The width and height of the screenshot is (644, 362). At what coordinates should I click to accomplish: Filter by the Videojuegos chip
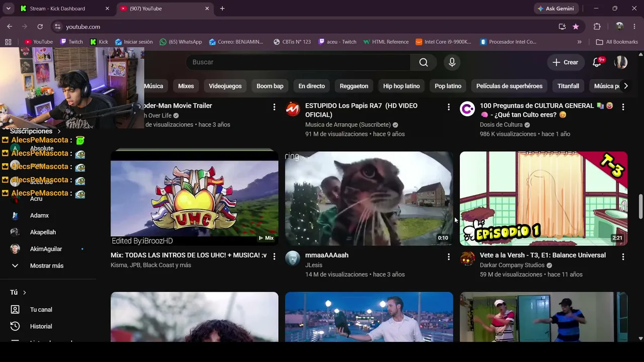pyautogui.click(x=225, y=86)
